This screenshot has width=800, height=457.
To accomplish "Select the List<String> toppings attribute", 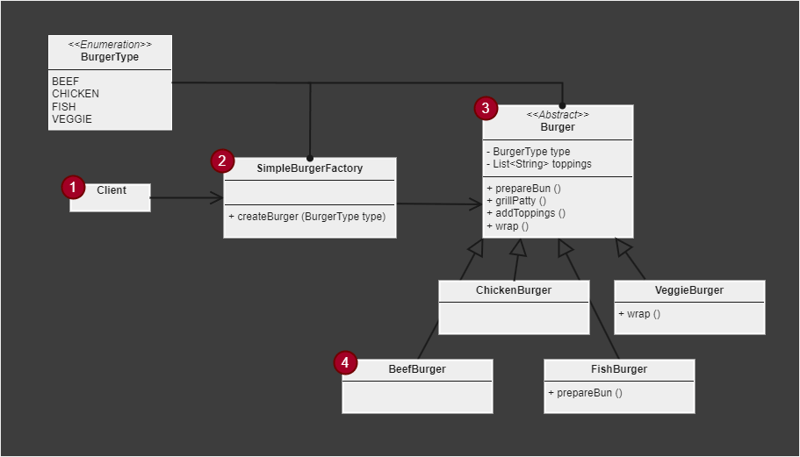I will [538, 164].
